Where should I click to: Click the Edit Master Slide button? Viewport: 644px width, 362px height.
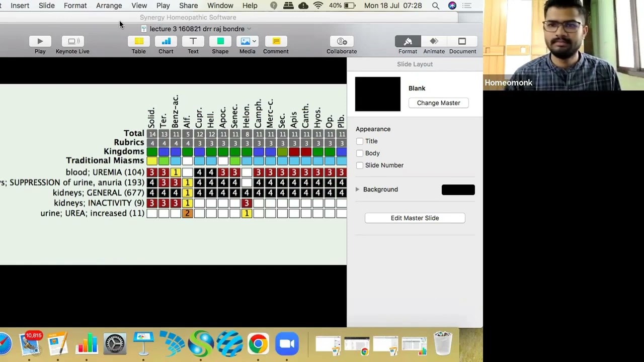click(415, 218)
